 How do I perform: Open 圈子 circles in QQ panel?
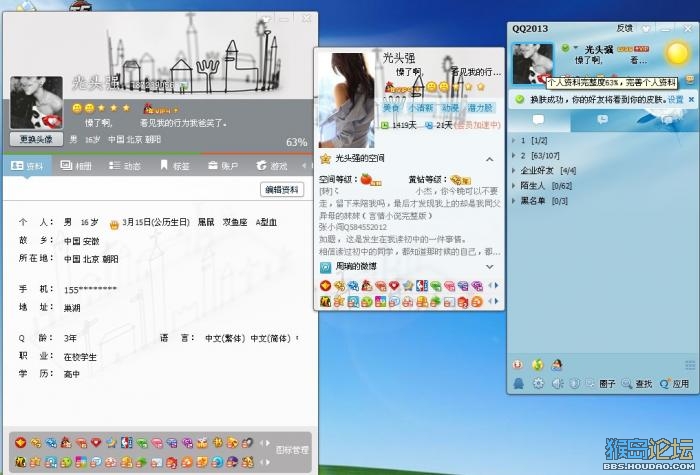pos(601,383)
